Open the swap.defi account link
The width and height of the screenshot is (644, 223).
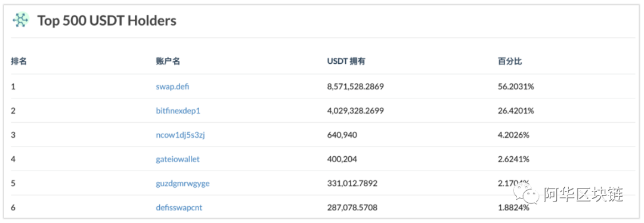(172, 86)
